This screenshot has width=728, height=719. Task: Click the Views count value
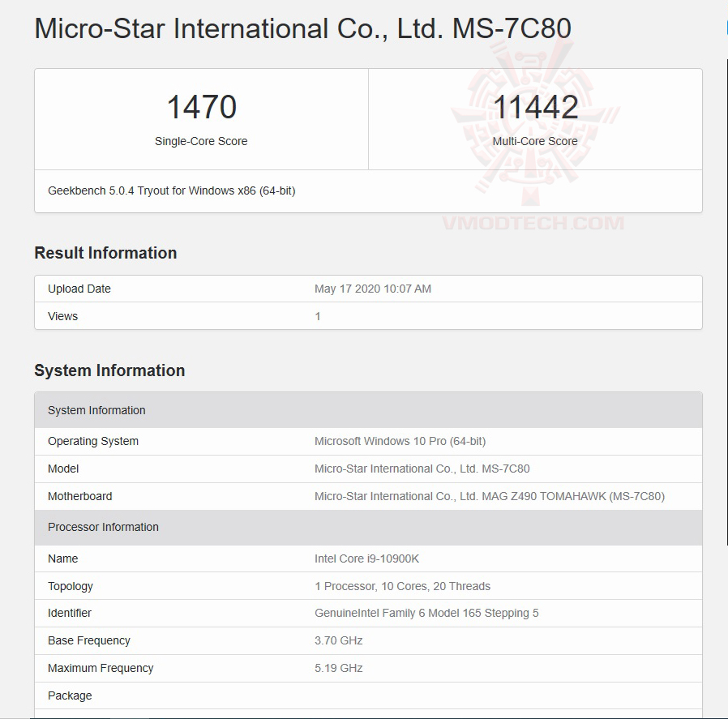click(317, 316)
